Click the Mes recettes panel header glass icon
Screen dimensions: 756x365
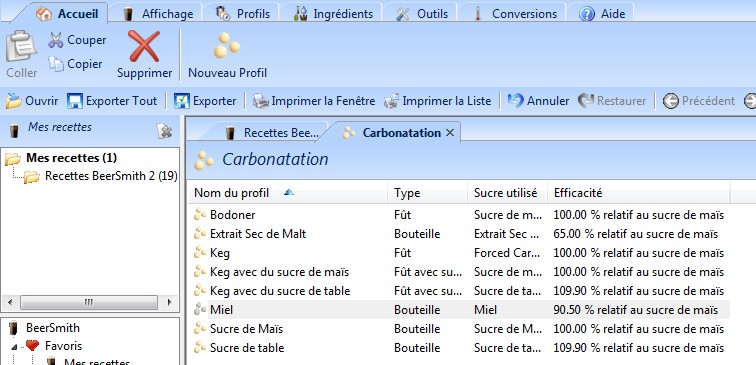tap(14, 130)
